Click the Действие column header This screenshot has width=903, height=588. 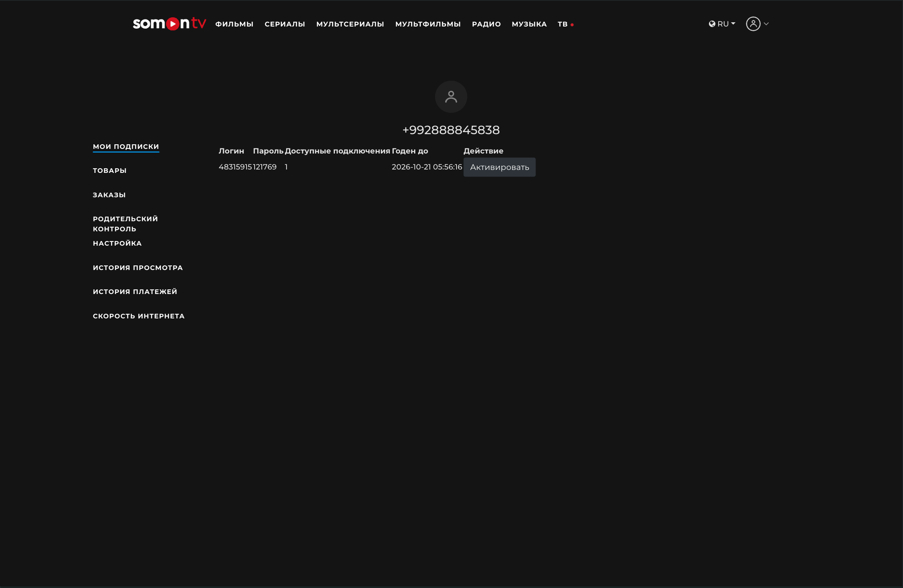(483, 151)
